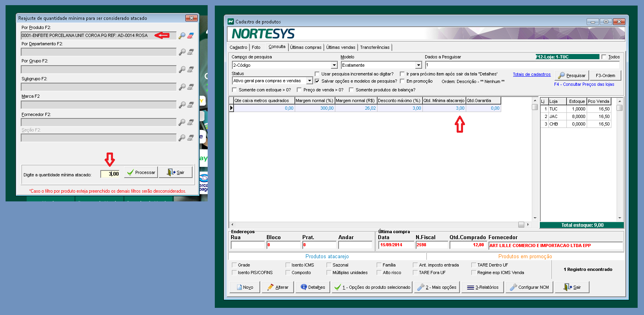This screenshot has height=315, width=644.
Task: Clear the Subgrupo filter with eraser icon
Action: pyautogui.click(x=191, y=87)
